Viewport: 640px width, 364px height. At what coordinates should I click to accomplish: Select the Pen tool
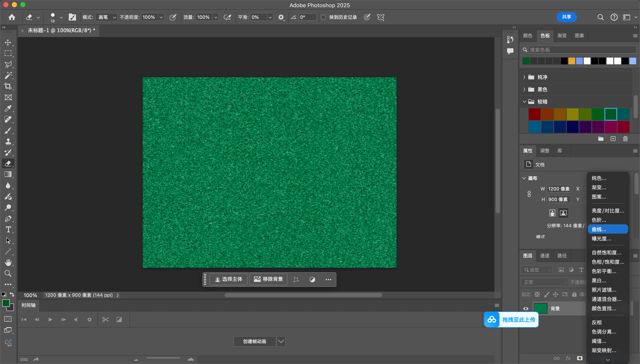(8, 218)
